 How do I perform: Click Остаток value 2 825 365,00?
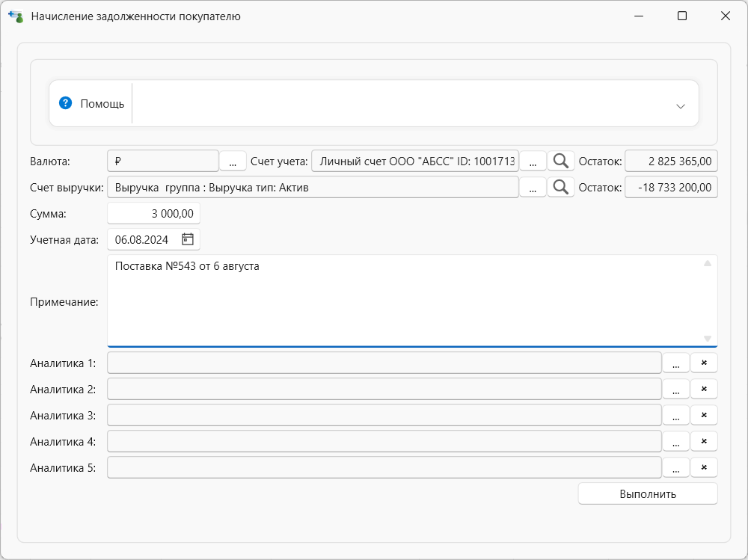coord(671,161)
